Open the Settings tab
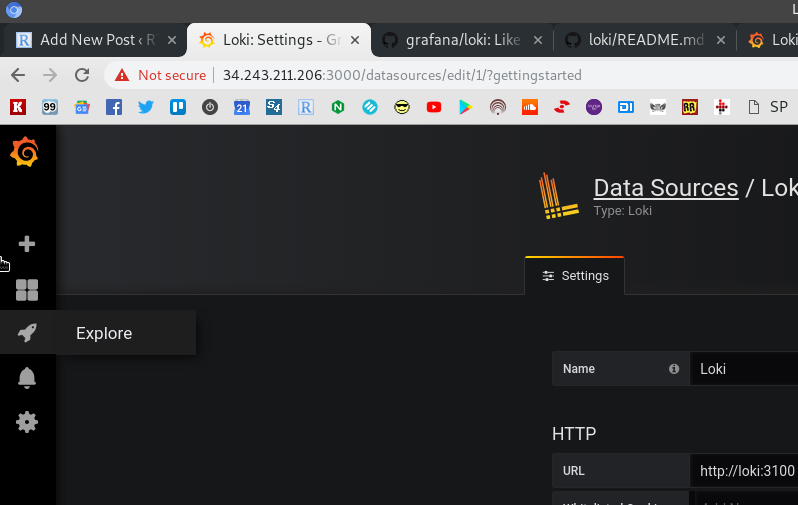Viewport: 798px width, 505px height. click(x=575, y=276)
